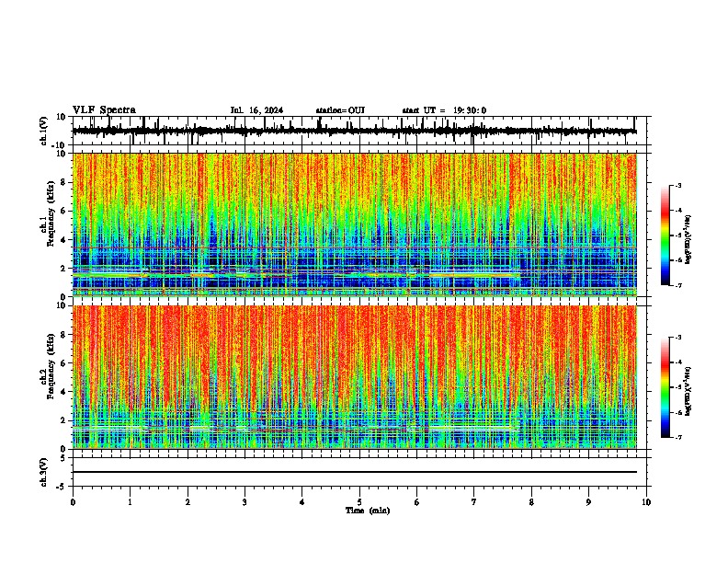Click the "start UT = 19:30:0" header text
The height and width of the screenshot is (563, 728).
click(x=444, y=110)
